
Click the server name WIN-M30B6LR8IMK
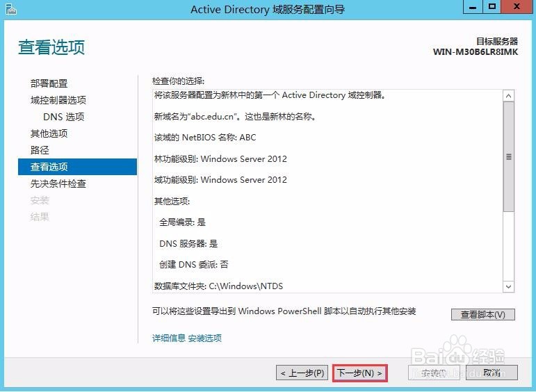[475, 52]
